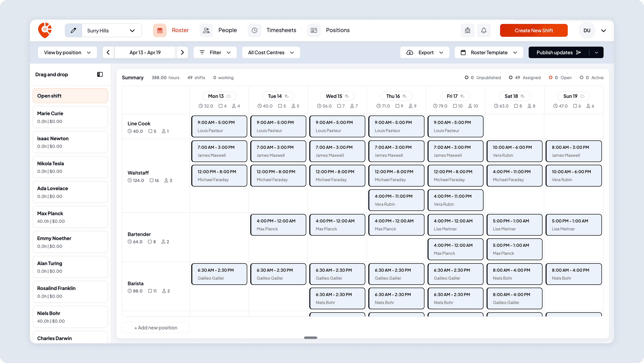Click the orange app logo

[x=45, y=30]
